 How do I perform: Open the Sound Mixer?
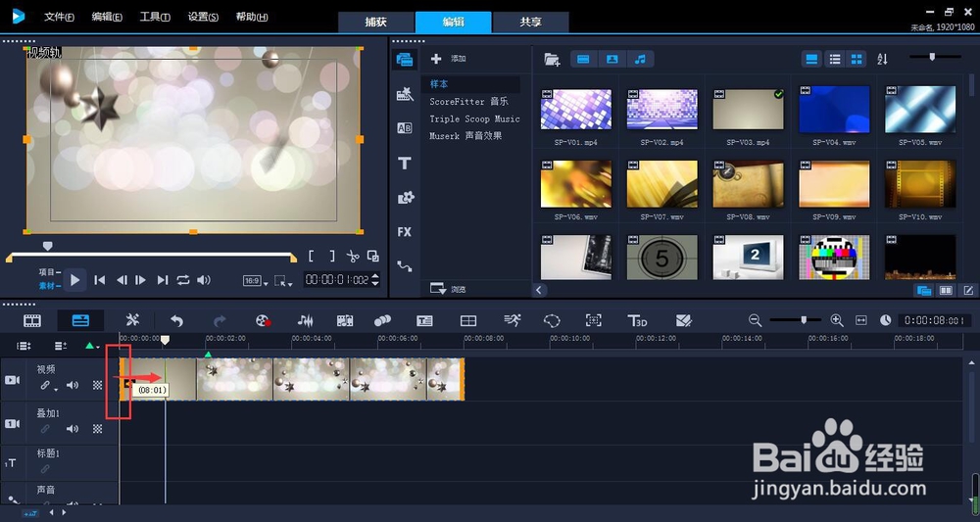click(305, 321)
